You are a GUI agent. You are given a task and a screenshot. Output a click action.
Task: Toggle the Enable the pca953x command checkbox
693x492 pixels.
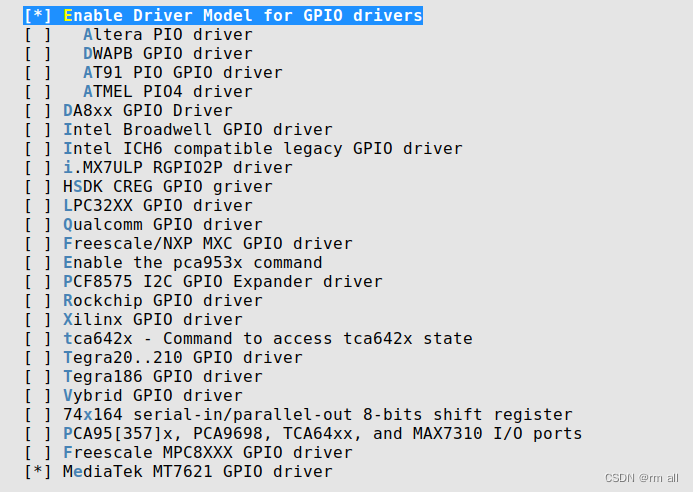tap(38, 263)
